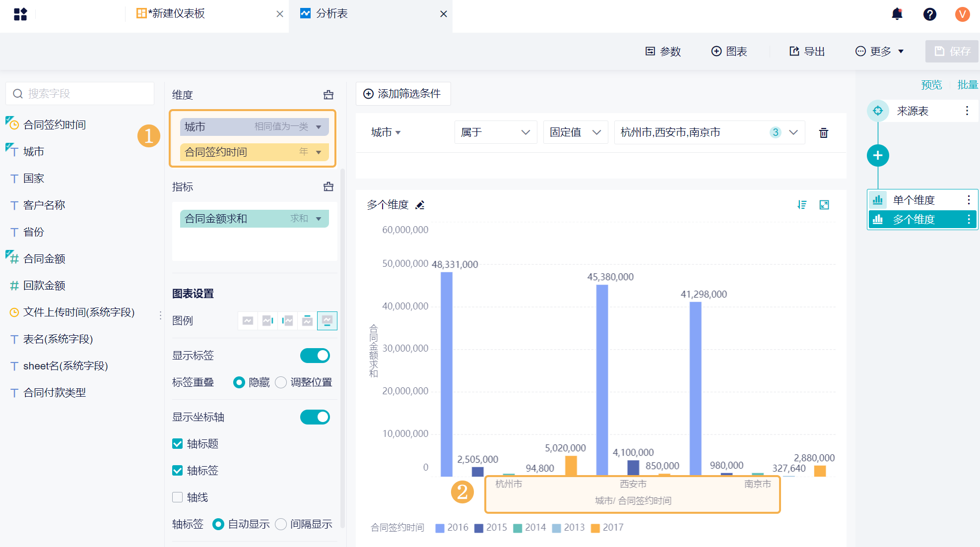Click the 添加筛选条件 button

click(x=403, y=94)
